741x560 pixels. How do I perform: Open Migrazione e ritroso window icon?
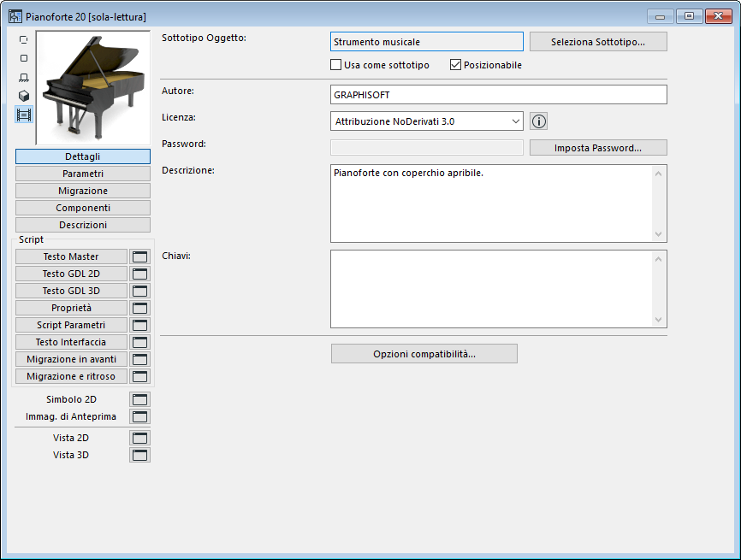click(139, 376)
